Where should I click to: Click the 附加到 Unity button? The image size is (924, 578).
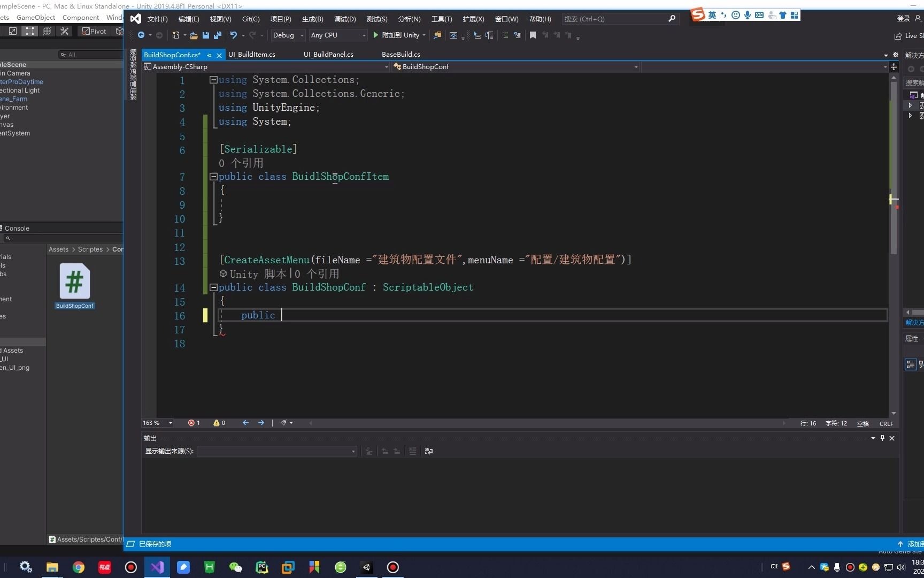point(399,35)
